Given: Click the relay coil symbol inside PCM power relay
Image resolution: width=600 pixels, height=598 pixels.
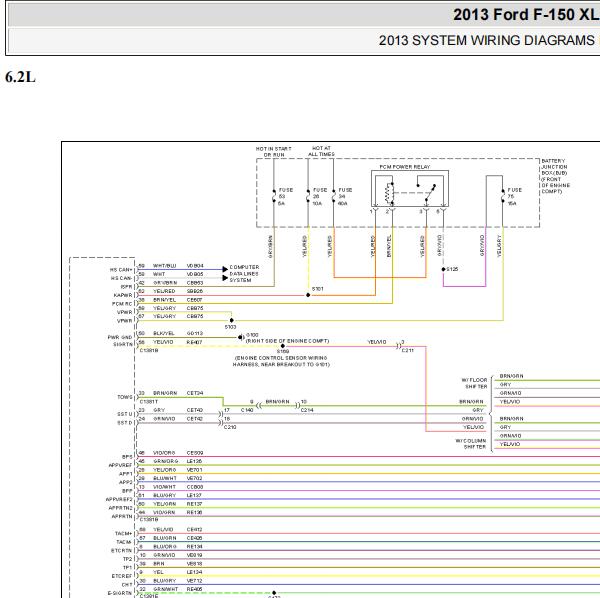Looking at the screenshot, I should [x=389, y=193].
